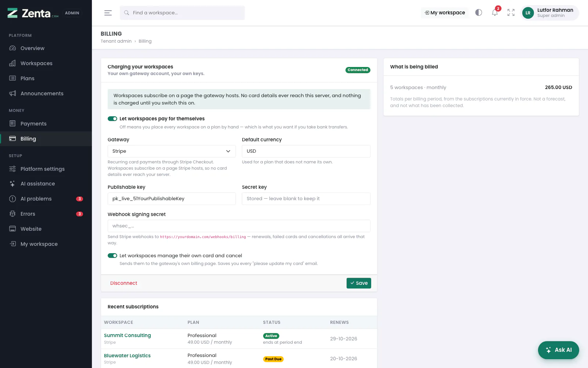
Task: Open Payments receipt icon in sidebar
Action: click(x=12, y=124)
